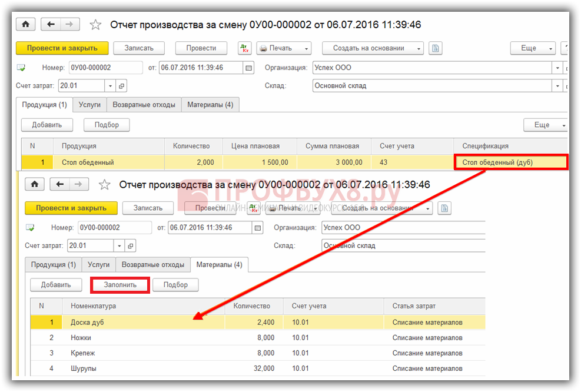Open the Склад dropdown arrow in the upper window

tap(557, 86)
